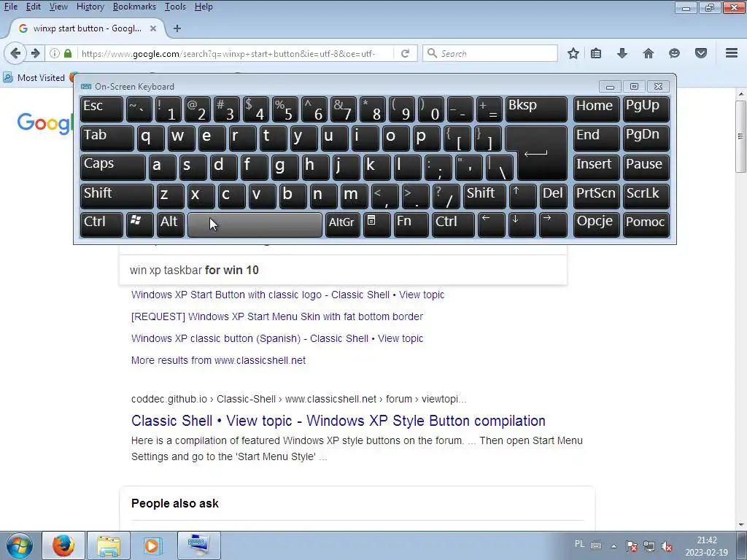Toggle left Shift key on keyboard

tap(117, 195)
